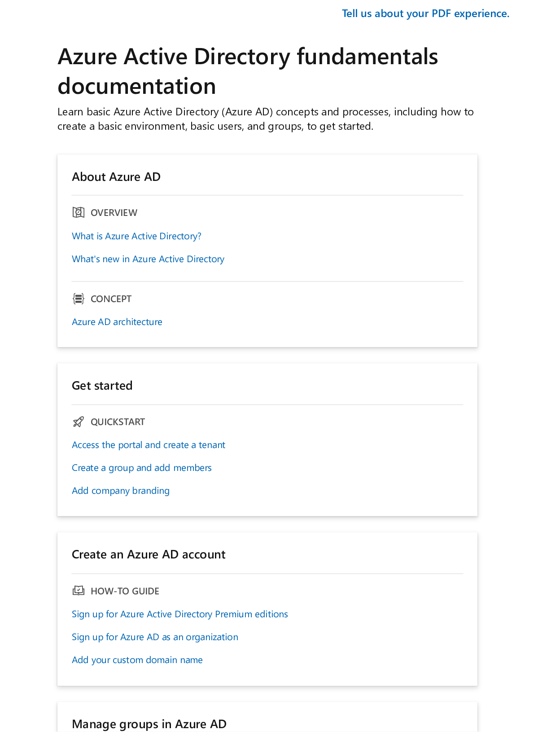Open Sign up as an organization link

click(155, 637)
